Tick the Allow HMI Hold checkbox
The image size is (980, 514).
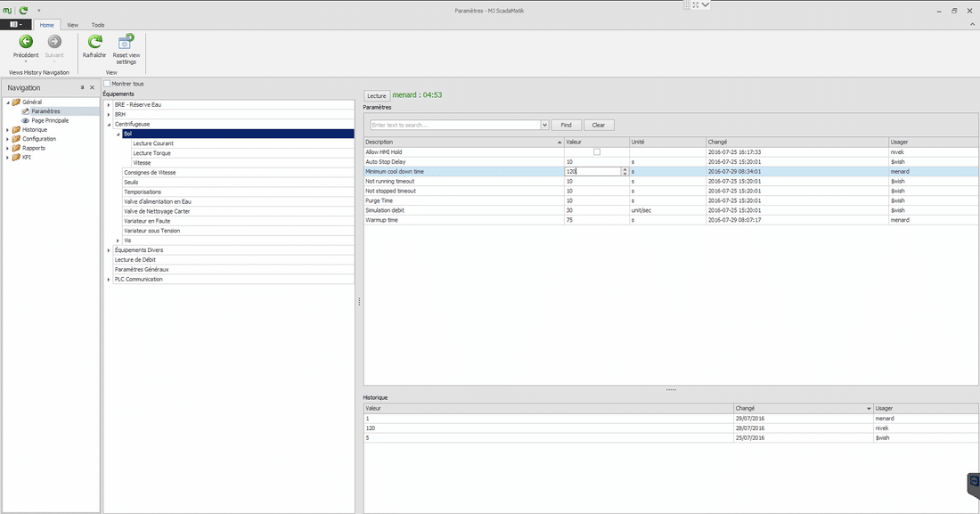coord(597,152)
